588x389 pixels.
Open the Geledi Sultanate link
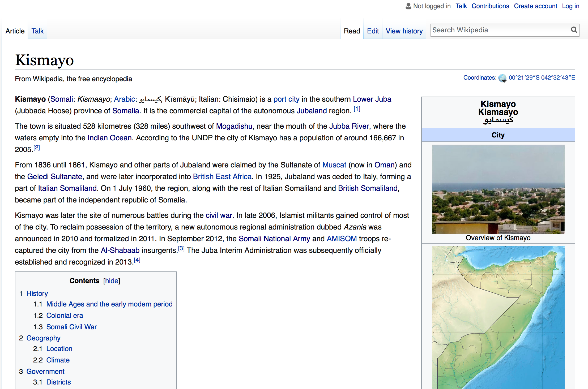click(55, 176)
